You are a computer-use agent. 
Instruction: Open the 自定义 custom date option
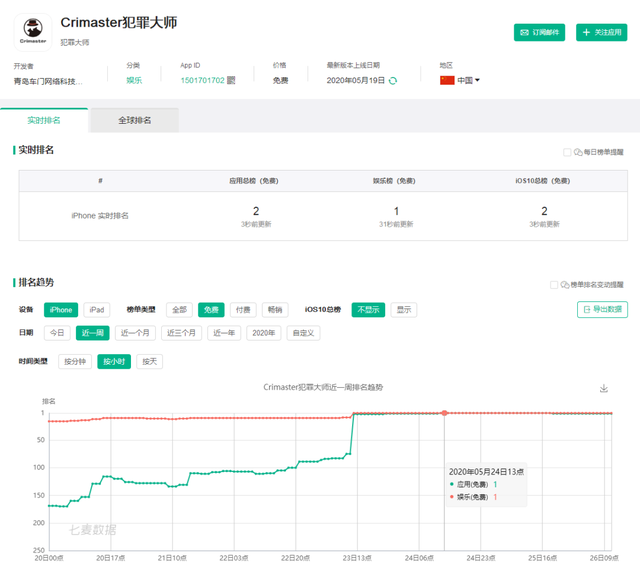tap(303, 333)
